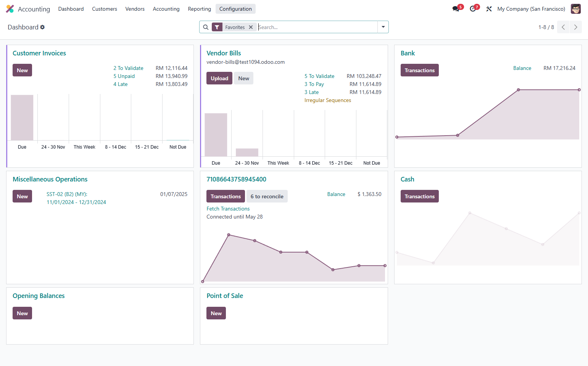Click the 6 to reconcile button
Viewport: 588px width, 366px height.
pyautogui.click(x=267, y=196)
